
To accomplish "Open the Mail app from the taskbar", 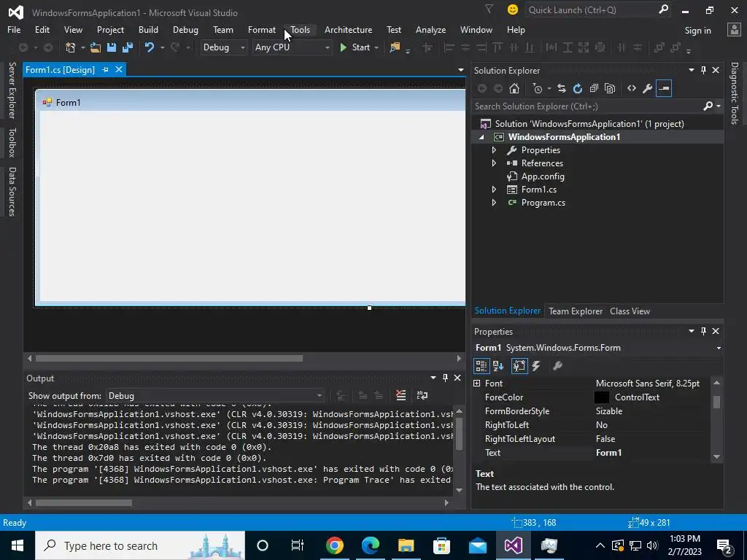I will pos(477,545).
